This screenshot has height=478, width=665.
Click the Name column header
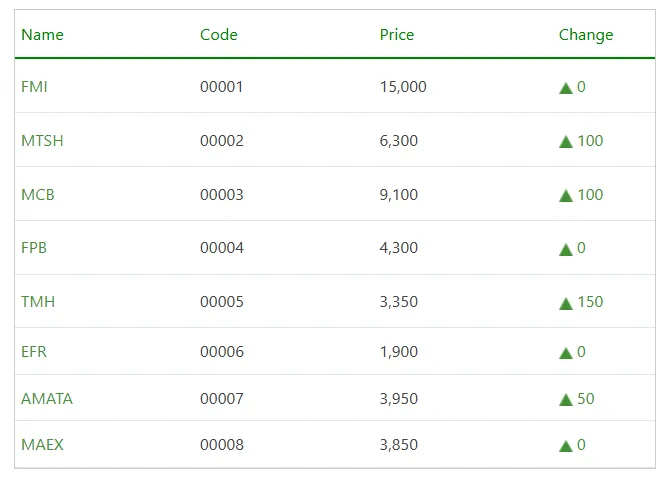[x=42, y=35]
